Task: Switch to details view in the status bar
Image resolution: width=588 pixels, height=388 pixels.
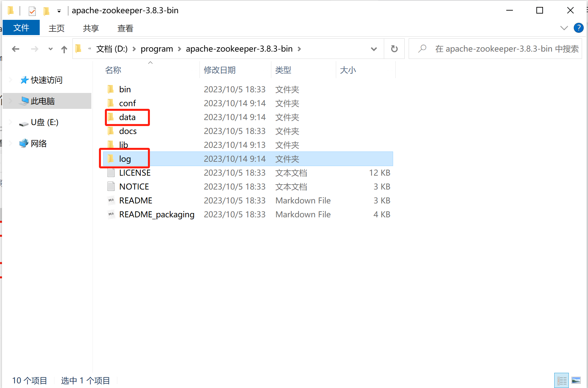Action: [x=562, y=380]
